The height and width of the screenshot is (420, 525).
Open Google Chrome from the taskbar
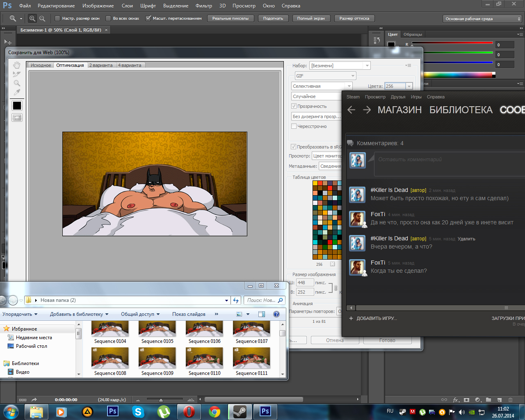(x=215, y=411)
